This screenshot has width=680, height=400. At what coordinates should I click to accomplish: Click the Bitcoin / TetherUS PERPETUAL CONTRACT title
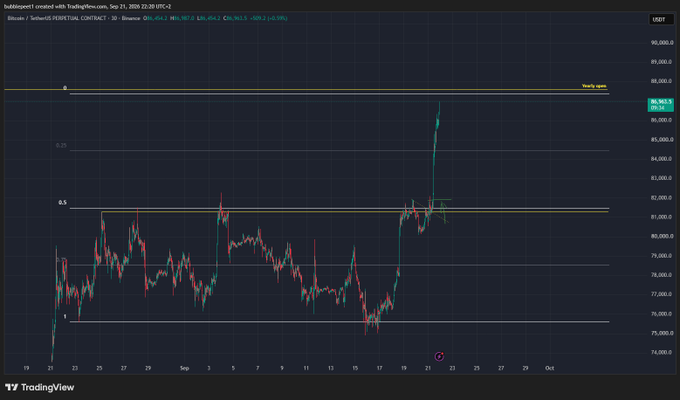point(57,18)
